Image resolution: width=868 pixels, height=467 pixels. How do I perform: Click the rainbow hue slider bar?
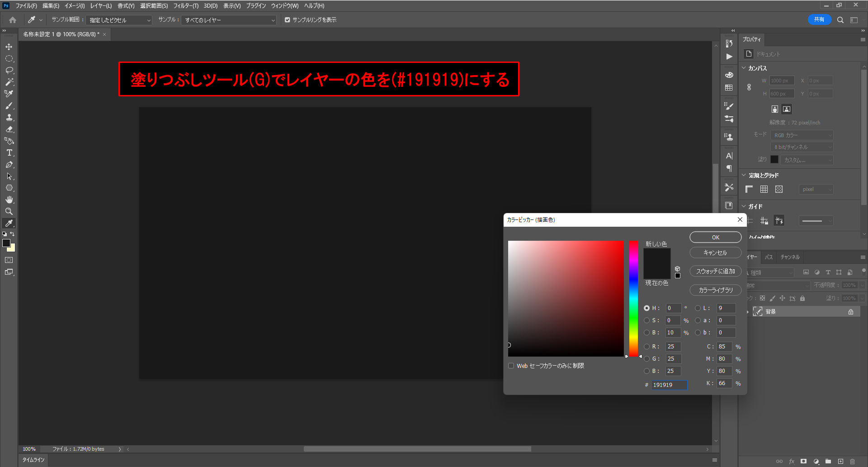tap(633, 299)
